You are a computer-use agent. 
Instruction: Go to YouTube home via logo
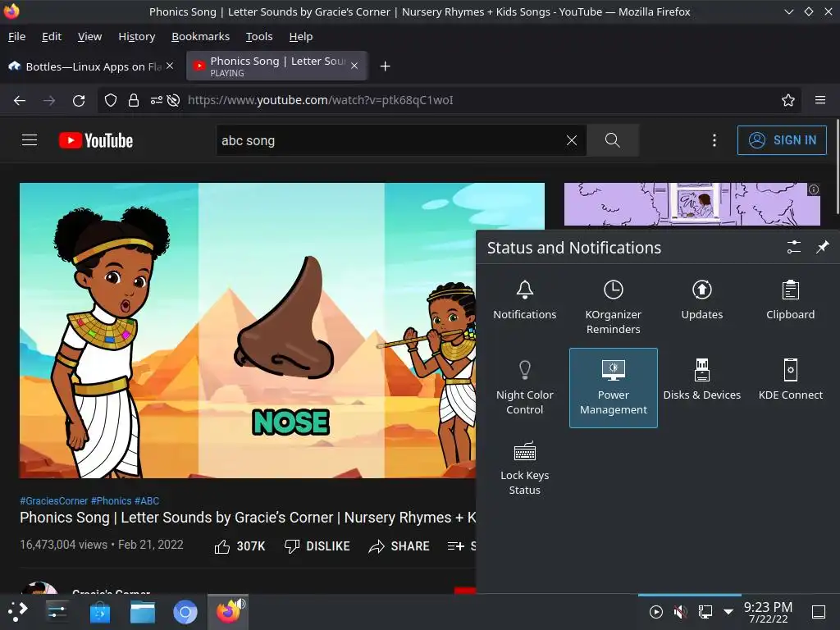click(96, 140)
